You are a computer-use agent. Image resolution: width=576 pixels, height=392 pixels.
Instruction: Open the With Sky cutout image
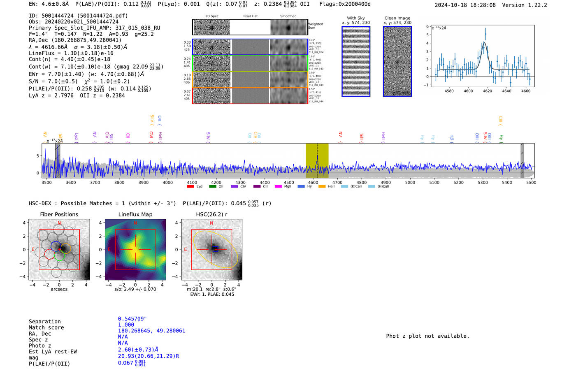tap(356, 61)
